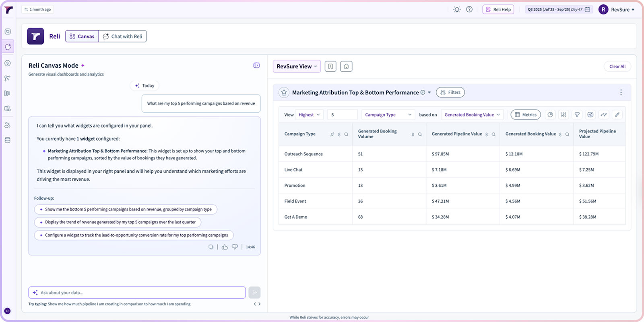The image size is (644, 322).
Task: Open the widget three-dot options menu
Action: pyautogui.click(x=621, y=93)
